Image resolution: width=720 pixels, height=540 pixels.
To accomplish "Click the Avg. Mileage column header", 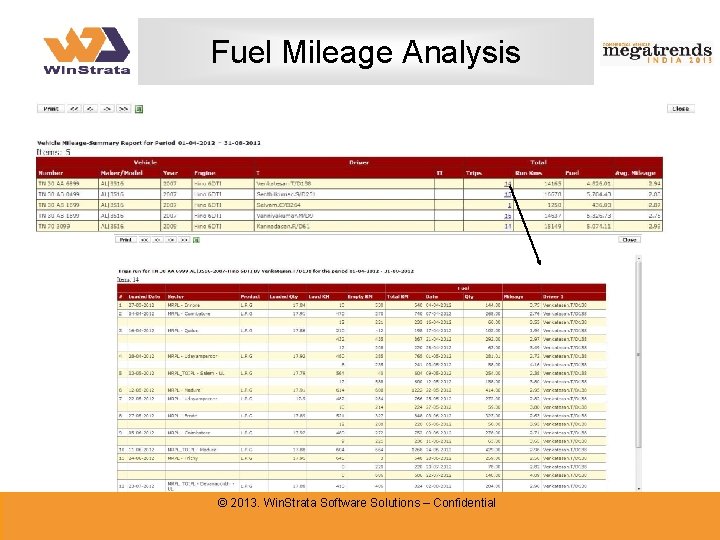I will coord(635,173).
